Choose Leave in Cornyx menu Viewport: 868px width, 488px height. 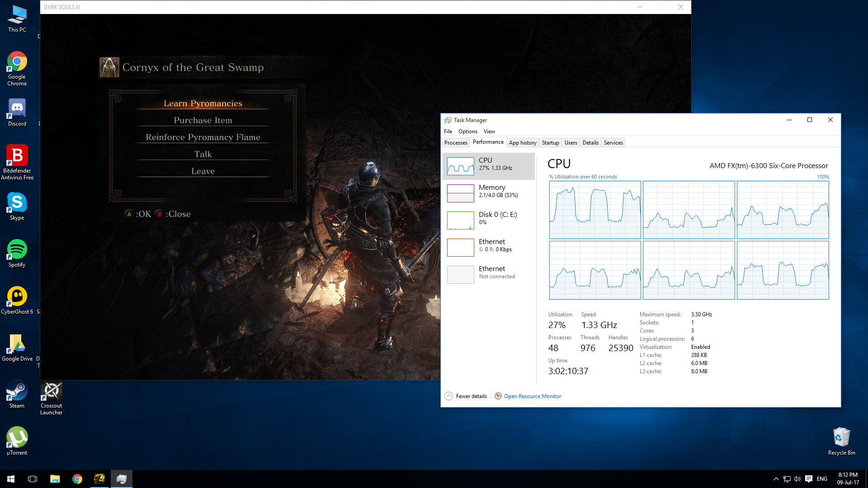pos(203,171)
